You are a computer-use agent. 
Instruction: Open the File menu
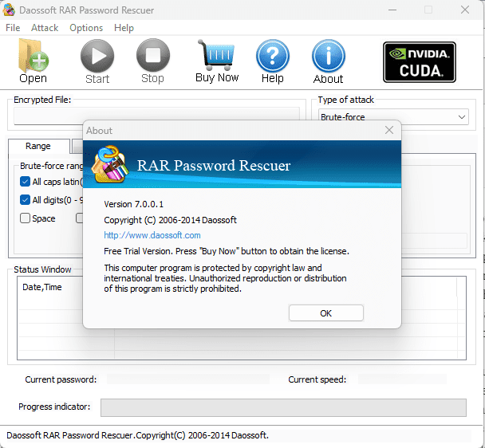pos(13,28)
